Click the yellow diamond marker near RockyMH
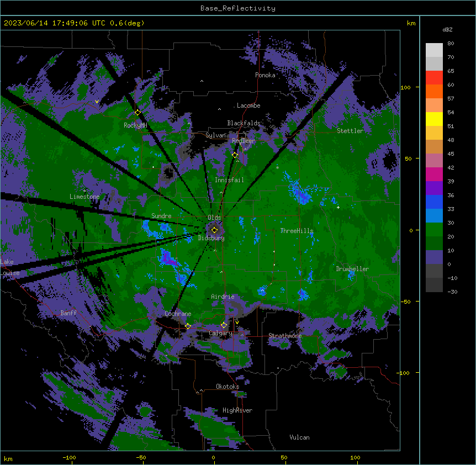Screen dimensions: 476x465 [x=137, y=112]
